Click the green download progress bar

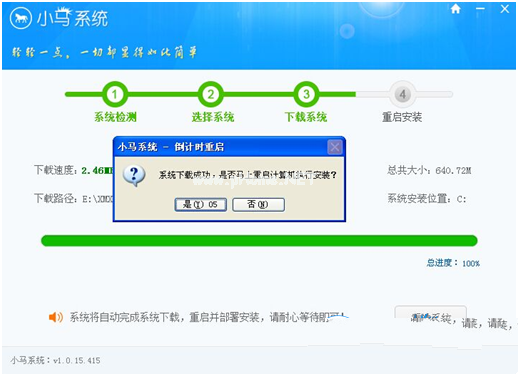pos(259,241)
